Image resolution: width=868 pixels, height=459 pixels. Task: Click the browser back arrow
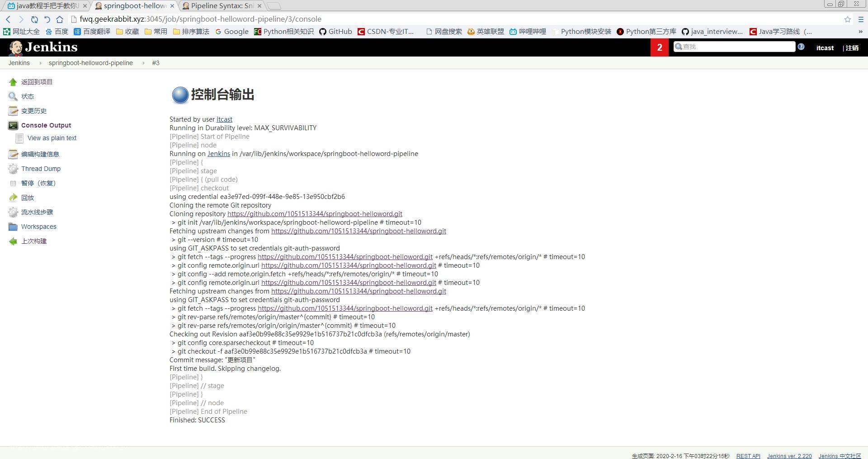point(8,19)
